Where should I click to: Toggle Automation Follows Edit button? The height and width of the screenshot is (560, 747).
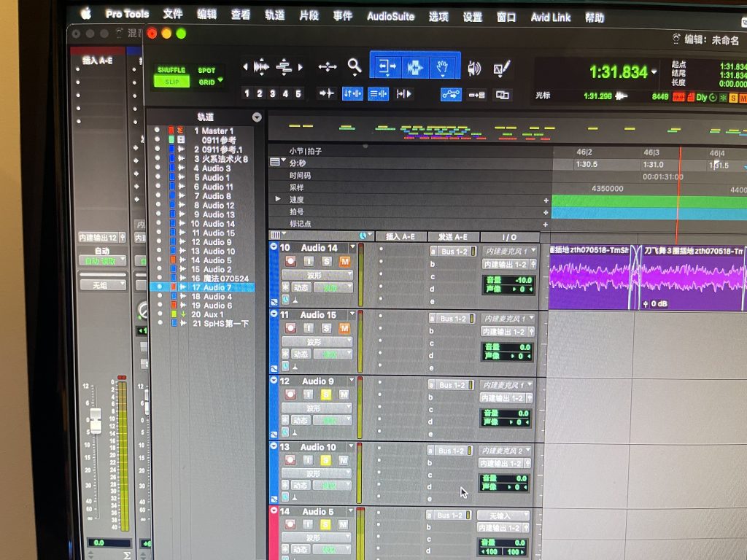451,94
